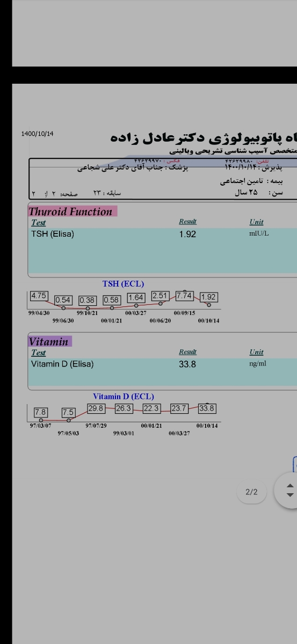297x644 pixels.
Task: Select date 97/07/29 on Vitamin D chart
Action: (x=96, y=426)
